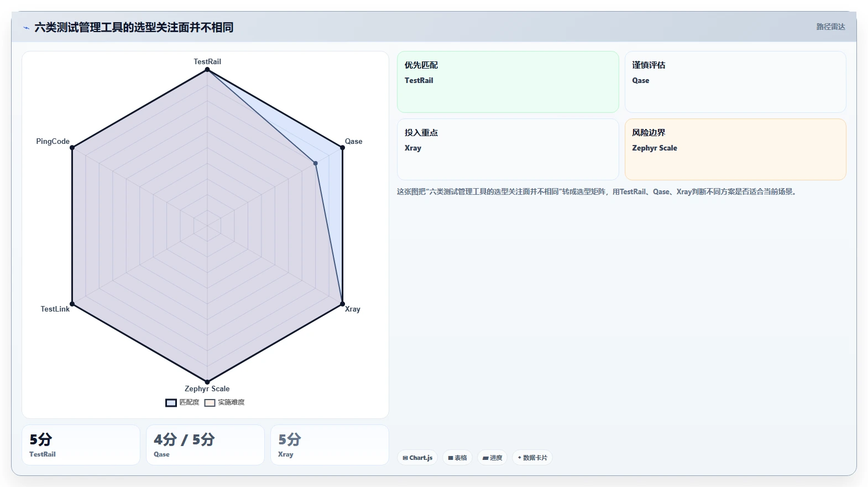The width and height of the screenshot is (868, 487).
Task: Click the TestRail data point on radar
Action: coord(207,70)
